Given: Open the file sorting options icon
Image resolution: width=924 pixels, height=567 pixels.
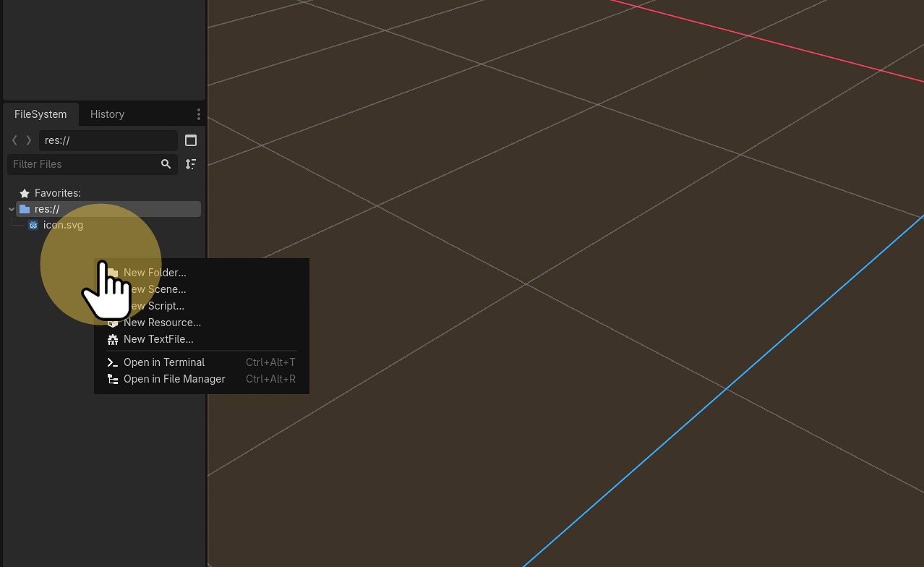Looking at the screenshot, I should click(191, 164).
